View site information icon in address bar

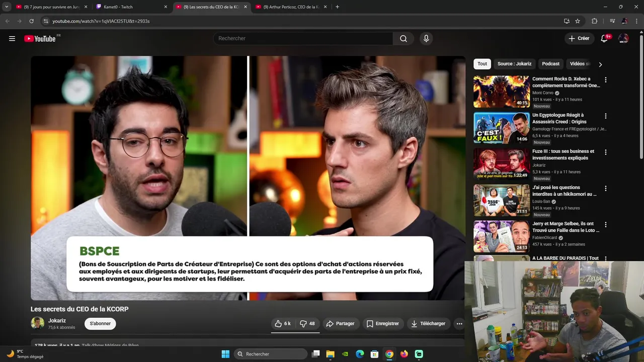[x=45, y=21]
